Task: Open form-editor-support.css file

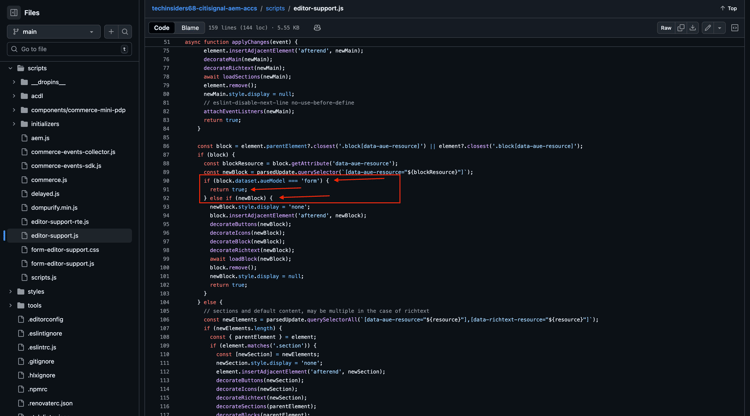Action: [65, 250]
